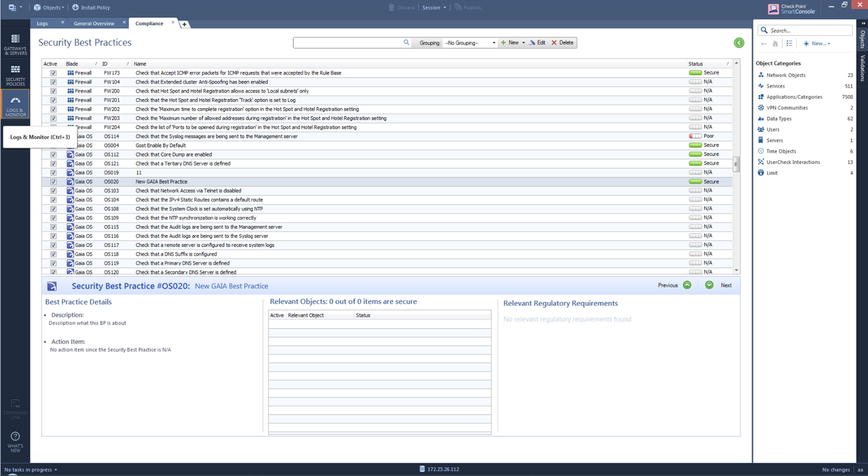Open the Objects vertical side tab
Viewport: 868px width, 476px height.
click(862, 39)
